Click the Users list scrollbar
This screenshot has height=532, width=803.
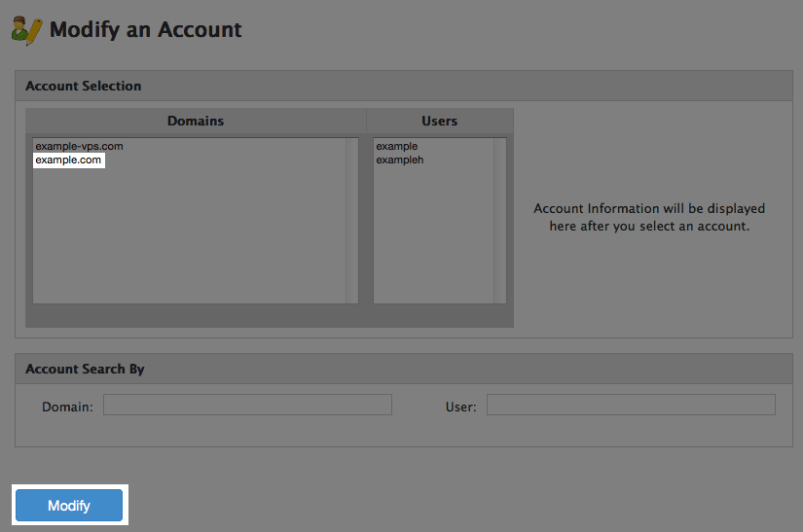pos(500,221)
